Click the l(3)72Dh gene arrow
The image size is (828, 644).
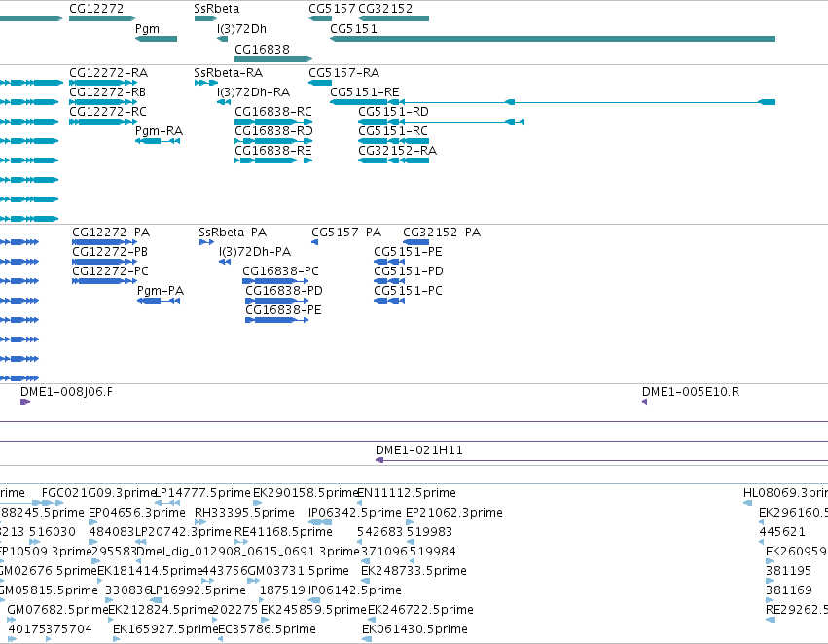click(x=222, y=39)
